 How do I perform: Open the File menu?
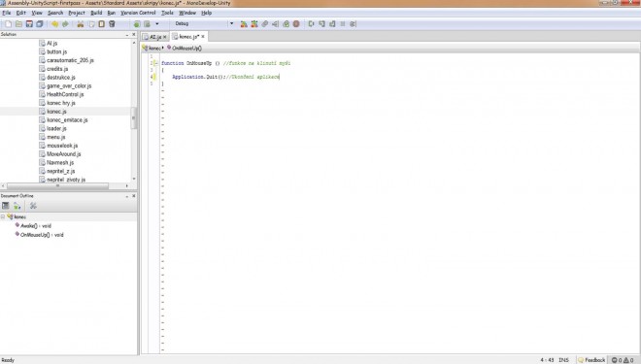pyautogui.click(x=7, y=13)
